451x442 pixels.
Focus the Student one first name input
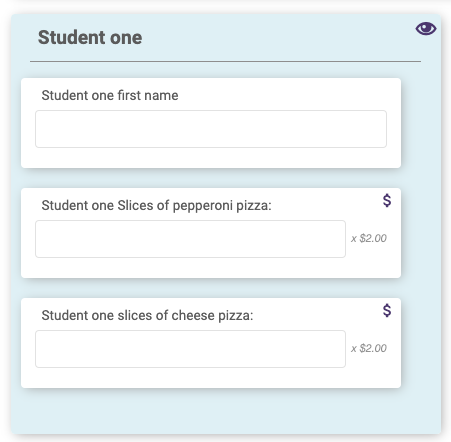tap(211, 129)
